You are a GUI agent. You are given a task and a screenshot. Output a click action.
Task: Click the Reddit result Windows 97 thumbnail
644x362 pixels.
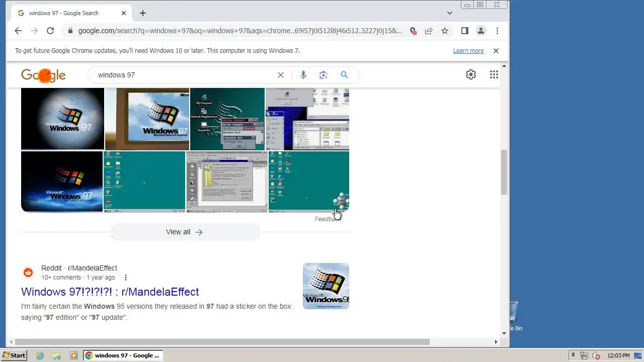(326, 286)
